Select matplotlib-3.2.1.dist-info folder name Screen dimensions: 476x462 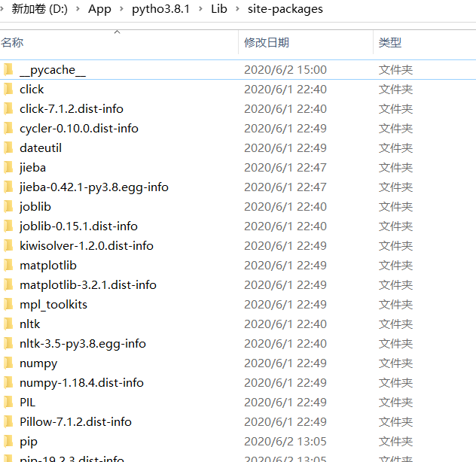[88, 285]
